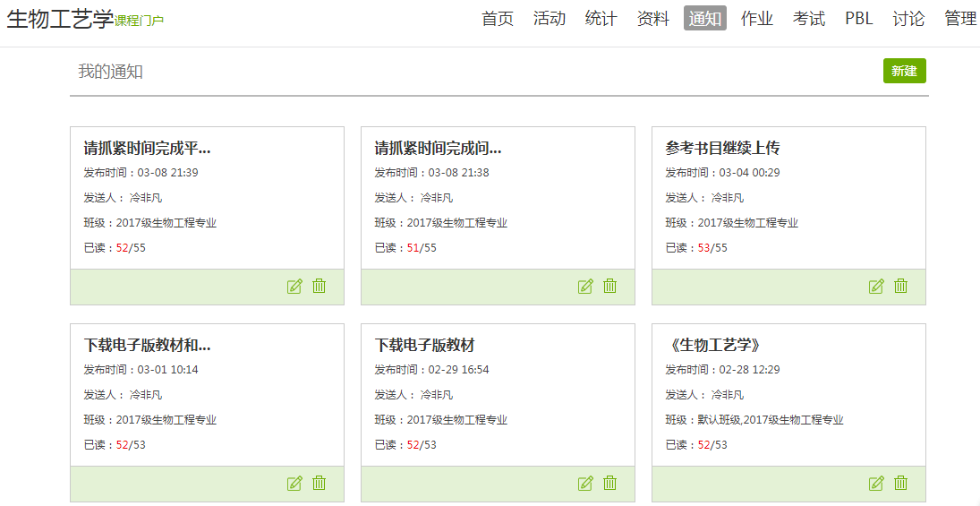Image resolution: width=980 pixels, height=506 pixels.
Task: Edit the 下载电子版教材和... notice
Action: click(x=294, y=484)
